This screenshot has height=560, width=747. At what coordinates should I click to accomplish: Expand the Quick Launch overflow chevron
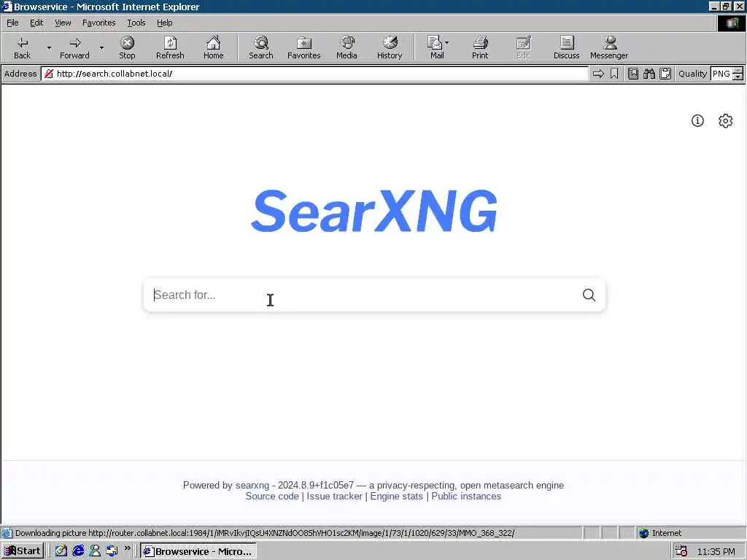click(x=127, y=548)
